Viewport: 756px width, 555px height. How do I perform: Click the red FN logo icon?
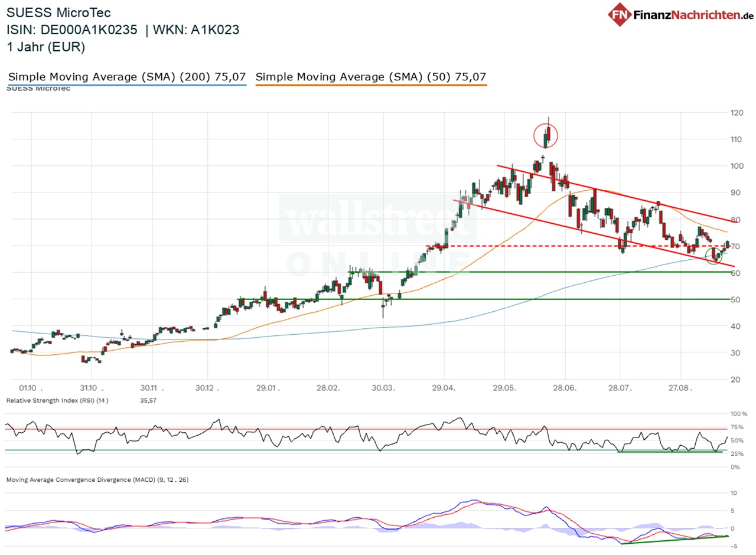pyautogui.click(x=620, y=14)
